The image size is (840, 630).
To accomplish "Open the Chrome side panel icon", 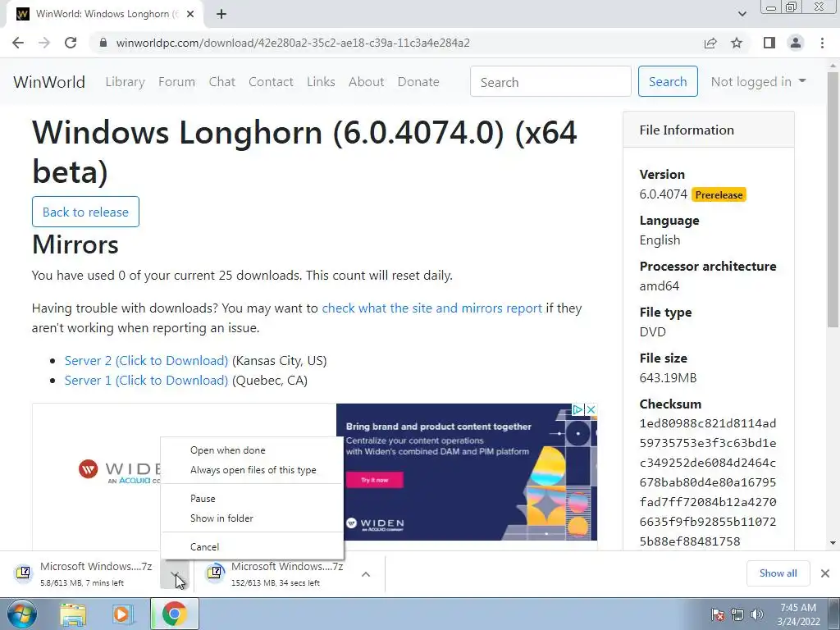I will (769, 43).
